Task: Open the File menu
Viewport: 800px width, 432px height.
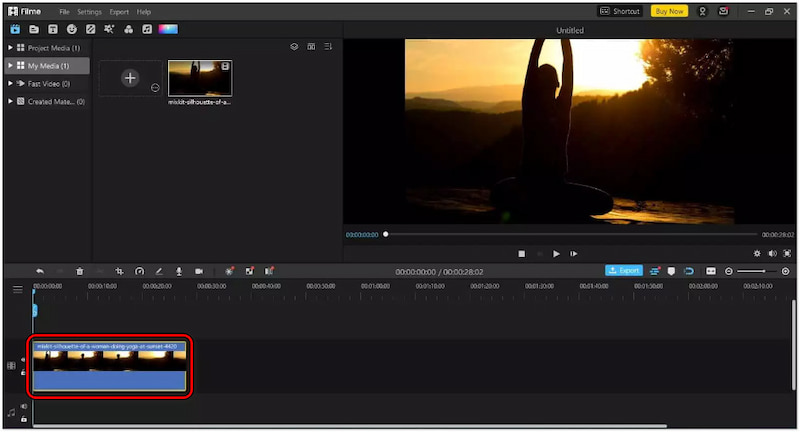Action: [x=64, y=11]
